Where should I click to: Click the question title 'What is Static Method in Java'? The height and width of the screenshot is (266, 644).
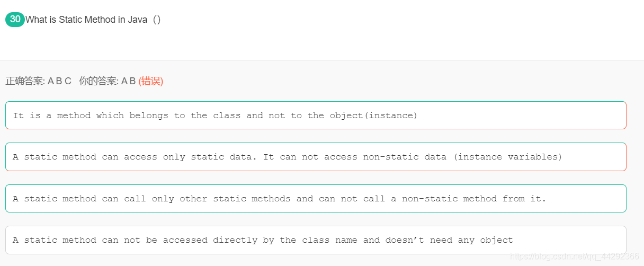[86, 20]
